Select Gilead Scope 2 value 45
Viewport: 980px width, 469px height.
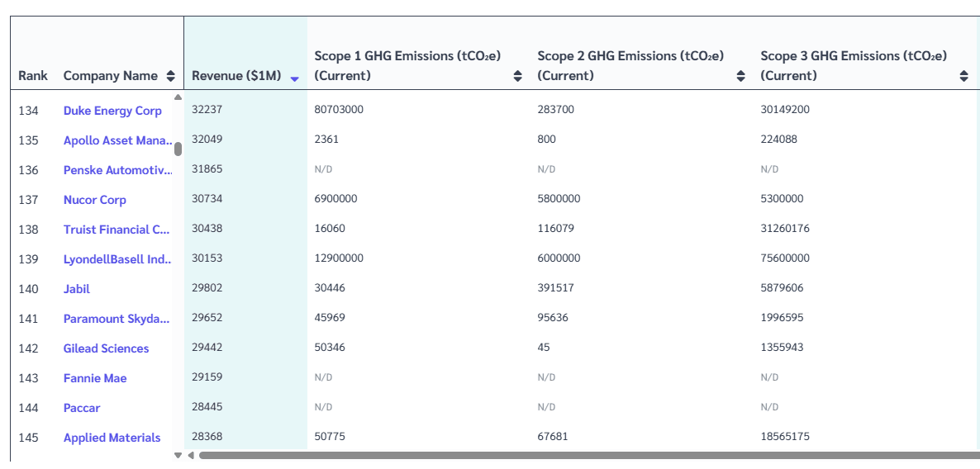(x=544, y=348)
